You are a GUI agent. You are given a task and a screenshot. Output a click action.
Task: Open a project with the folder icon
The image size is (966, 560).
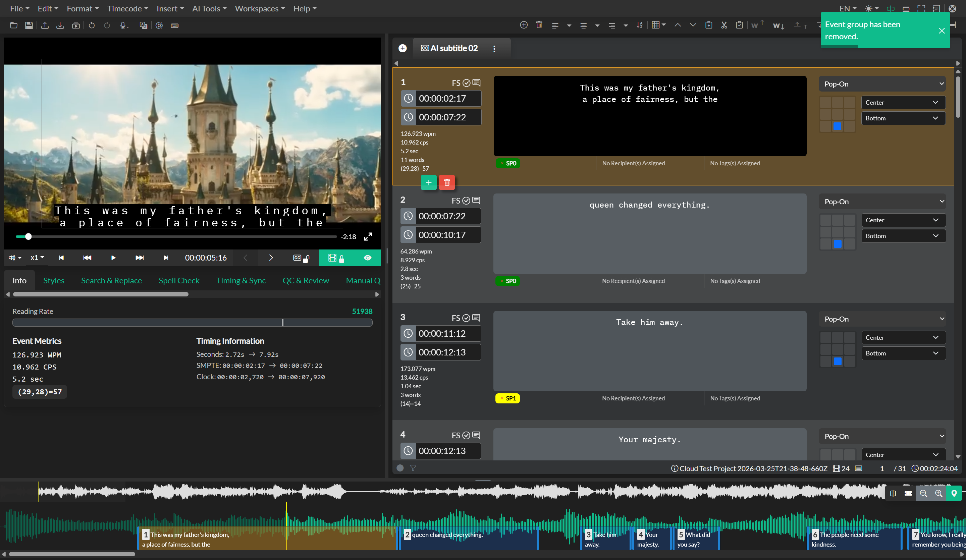14,25
